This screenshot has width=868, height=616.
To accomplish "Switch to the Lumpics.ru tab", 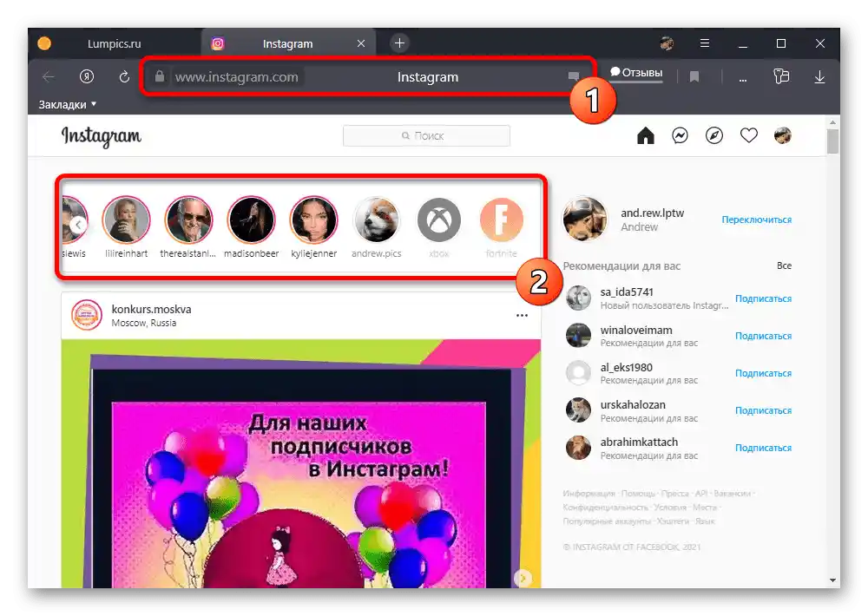I will pos(114,43).
